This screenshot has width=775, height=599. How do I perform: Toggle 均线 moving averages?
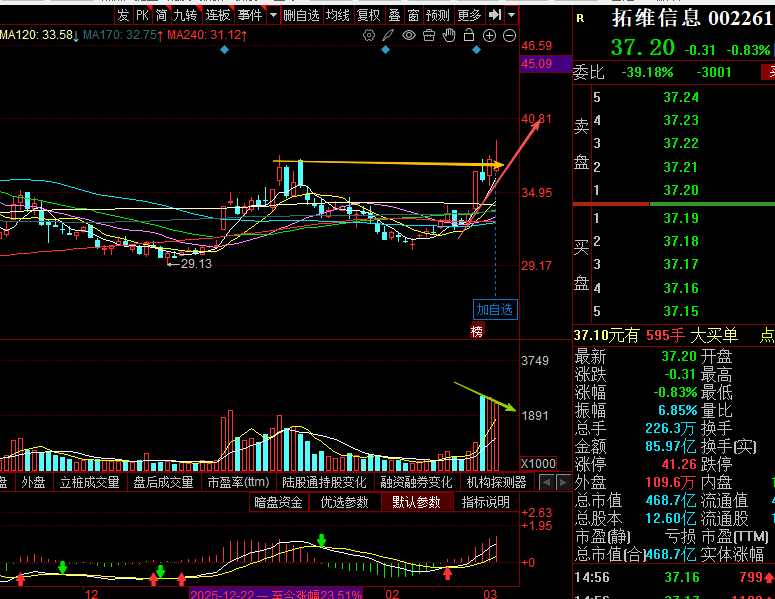coord(338,15)
